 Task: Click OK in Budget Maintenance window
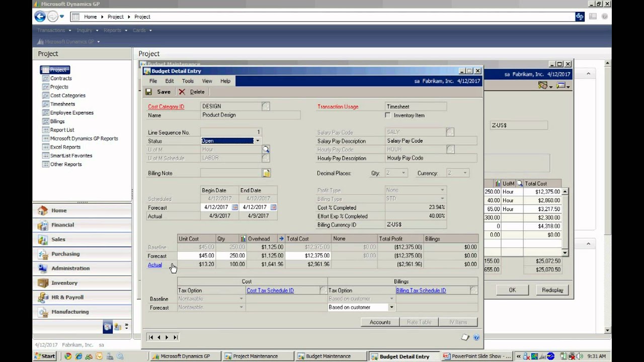[512, 290]
